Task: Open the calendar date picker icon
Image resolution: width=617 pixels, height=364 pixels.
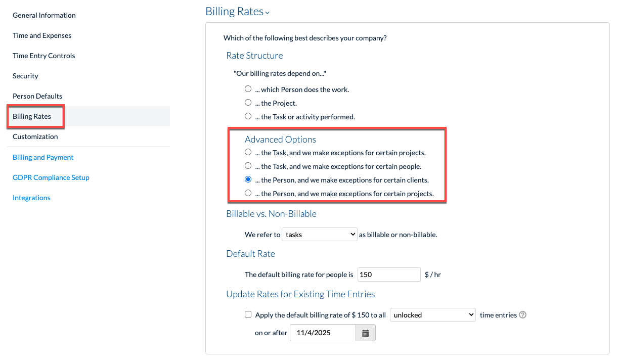Action: (366, 333)
